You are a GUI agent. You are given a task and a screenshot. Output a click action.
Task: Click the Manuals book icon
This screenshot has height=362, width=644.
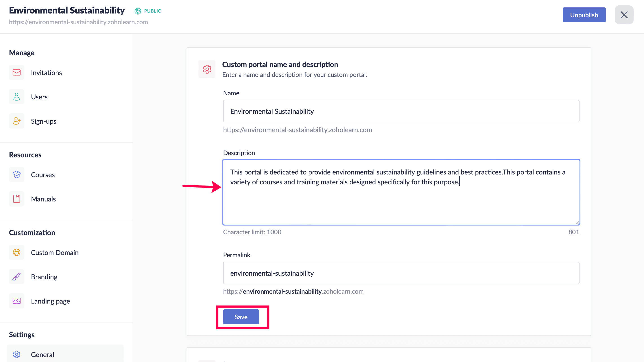click(16, 199)
